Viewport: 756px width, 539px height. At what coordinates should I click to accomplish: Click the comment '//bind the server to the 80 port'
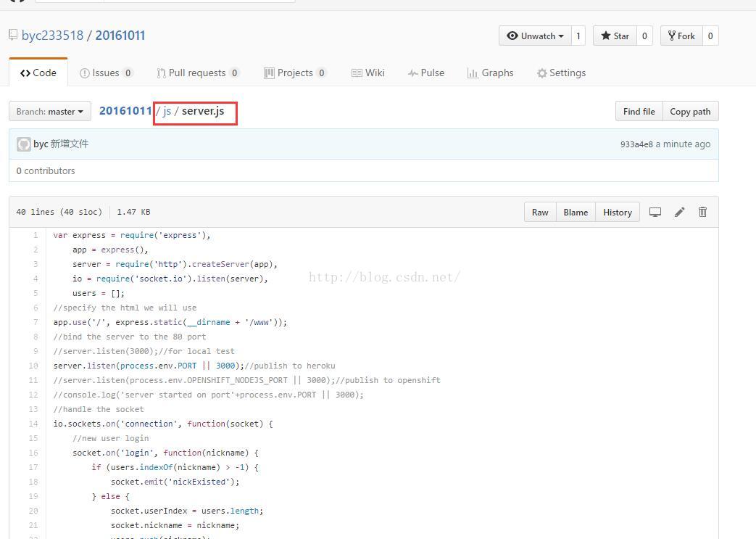(130, 337)
